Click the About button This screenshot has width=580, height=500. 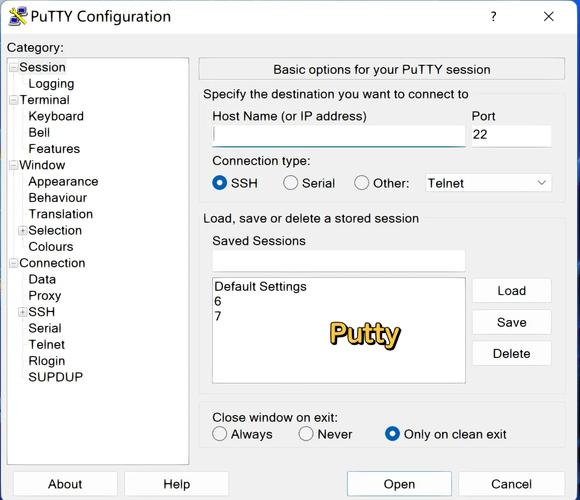pyautogui.click(x=65, y=484)
